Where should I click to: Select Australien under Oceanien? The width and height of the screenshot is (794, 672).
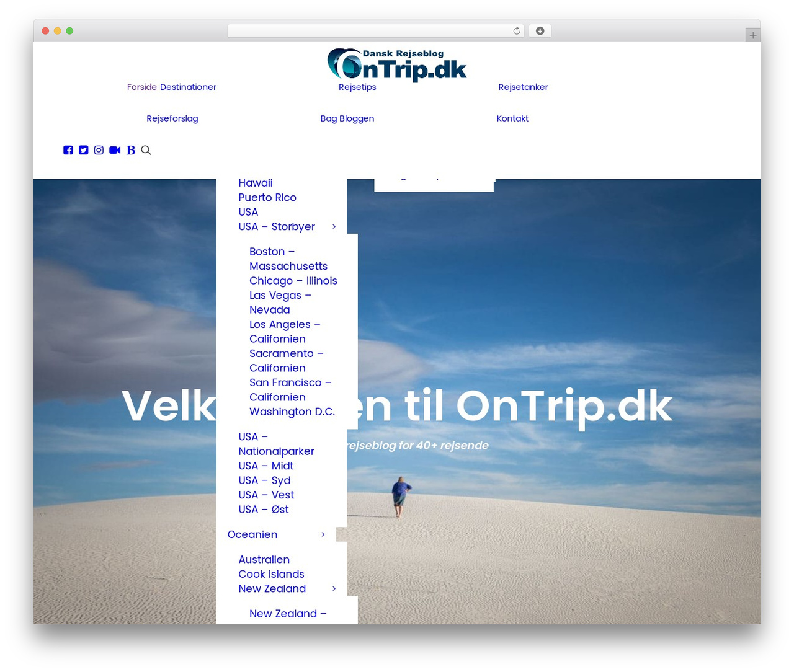pyautogui.click(x=264, y=560)
